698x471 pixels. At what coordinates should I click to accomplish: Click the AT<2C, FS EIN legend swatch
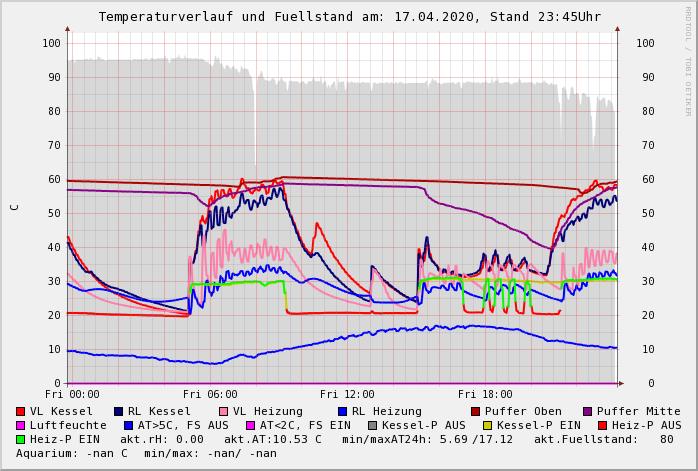pyautogui.click(x=250, y=425)
